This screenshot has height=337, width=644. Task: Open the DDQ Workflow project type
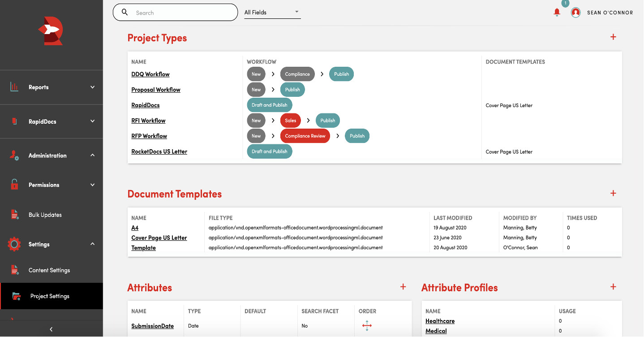click(x=150, y=74)
